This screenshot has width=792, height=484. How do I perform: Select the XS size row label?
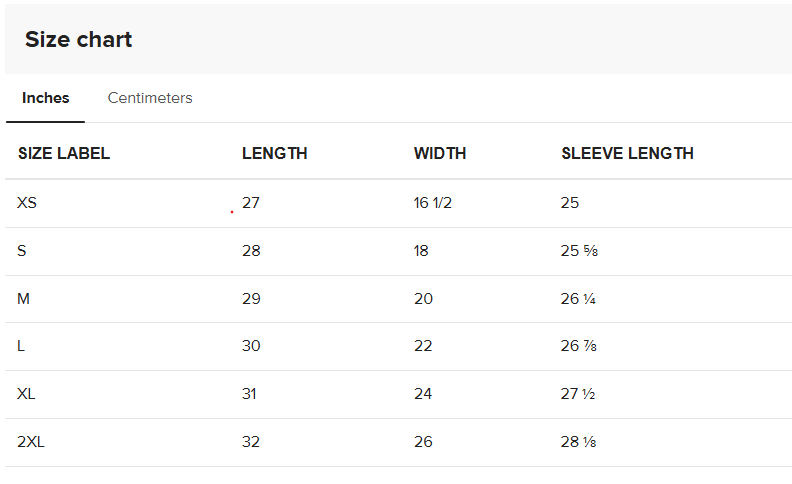27,203
